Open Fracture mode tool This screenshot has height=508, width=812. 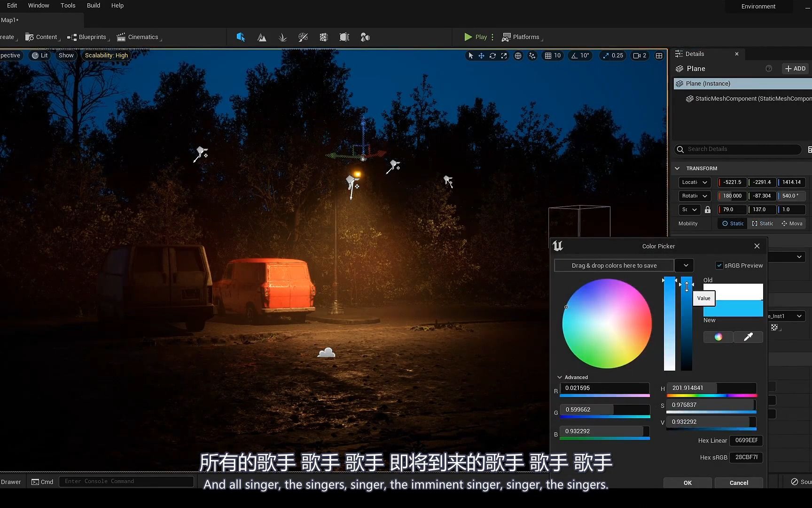pos(324,37)
